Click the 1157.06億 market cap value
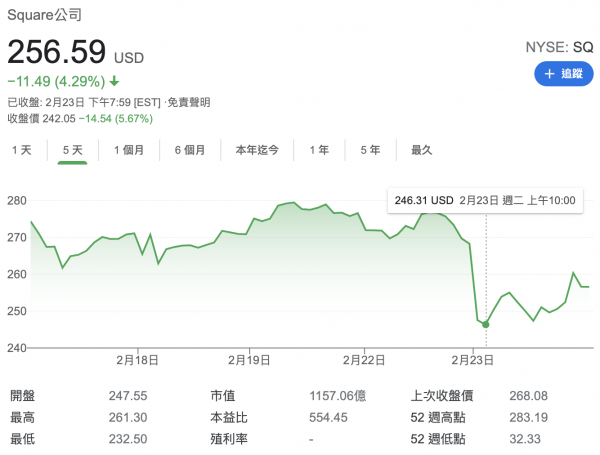600x455 pixels. (338, 396)
